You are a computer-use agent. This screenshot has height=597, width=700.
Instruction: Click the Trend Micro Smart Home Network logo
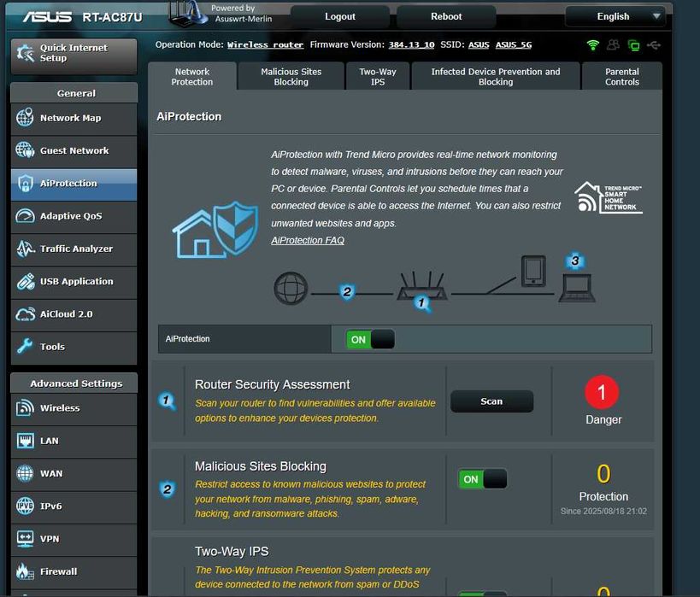click(609, 197)
